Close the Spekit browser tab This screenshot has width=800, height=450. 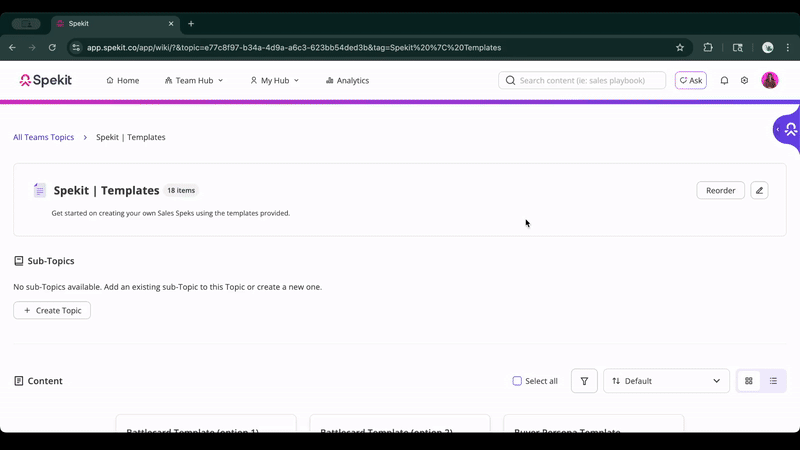tap(171, 23)
